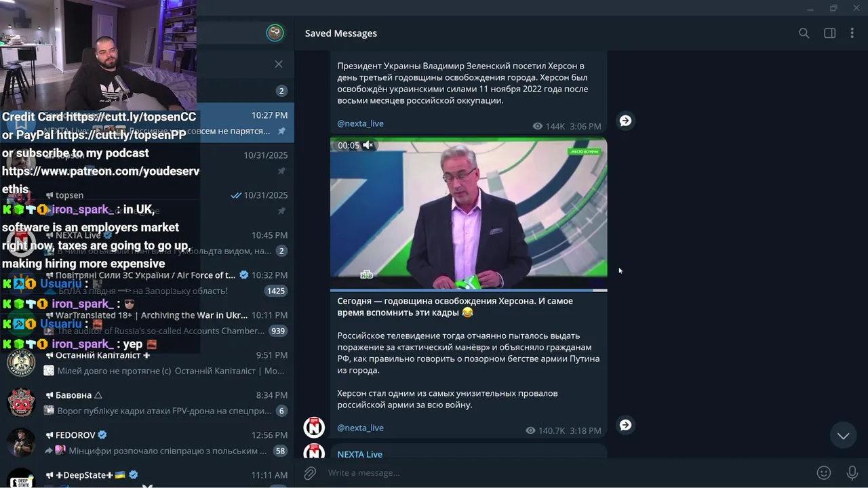Click the 939 unread badge
The image size is (868, 488).
tap(278, 331)
